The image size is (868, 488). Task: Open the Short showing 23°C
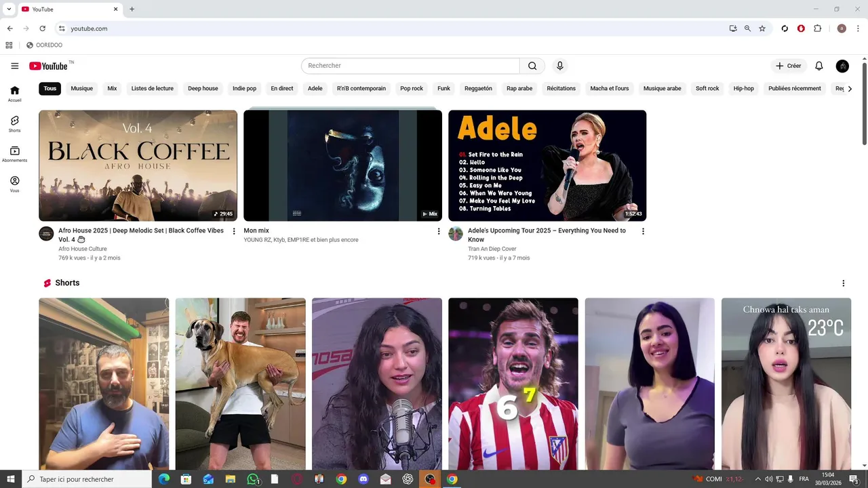click(x=786, y=384)
